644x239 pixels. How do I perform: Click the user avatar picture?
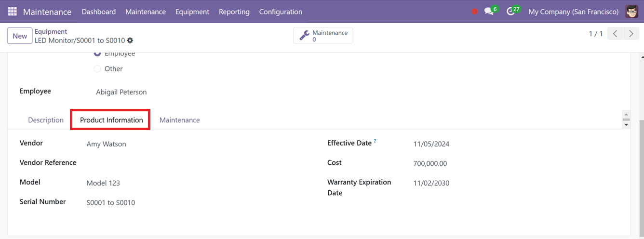631,12
